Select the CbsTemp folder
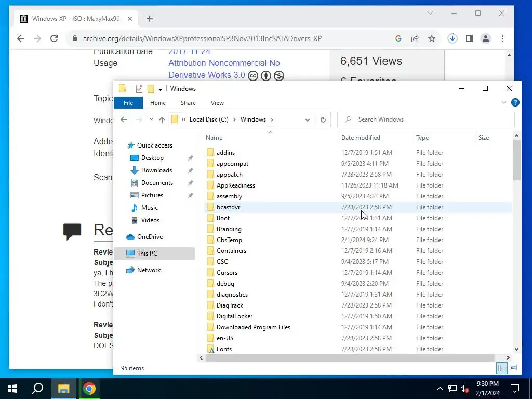The width and height of the screenshot is (532, 399). point(229,240)
